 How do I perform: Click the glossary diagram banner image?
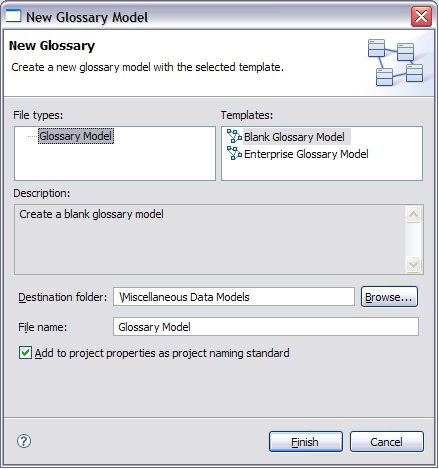(395, 62)
